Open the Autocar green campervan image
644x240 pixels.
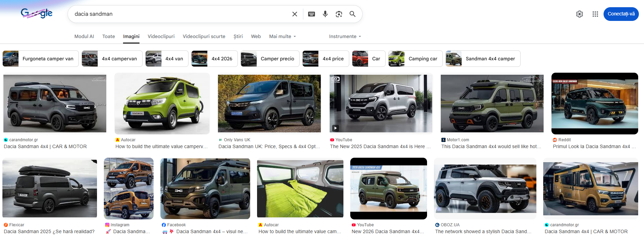tap(162, 104)
